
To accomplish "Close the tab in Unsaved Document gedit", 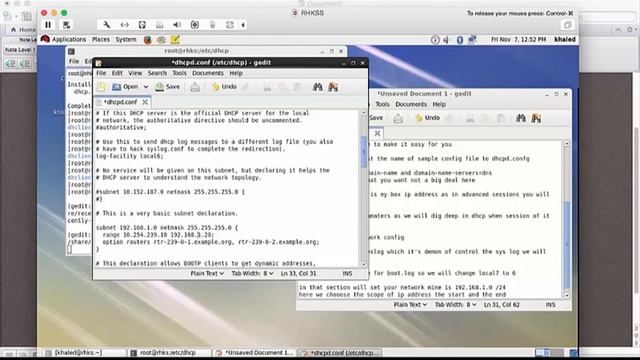I will [378, 133].
